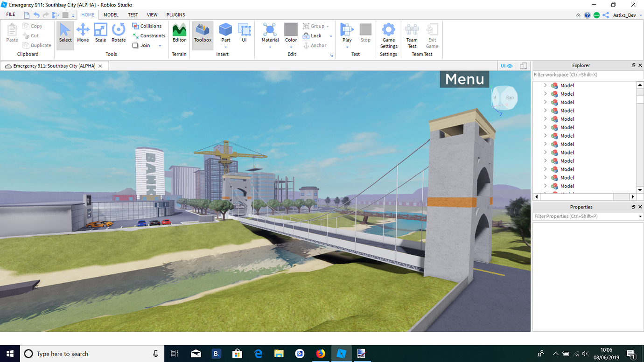Open the FILE menu
Image resolution: width=644 pixels, height=362 pixels.
10,14
